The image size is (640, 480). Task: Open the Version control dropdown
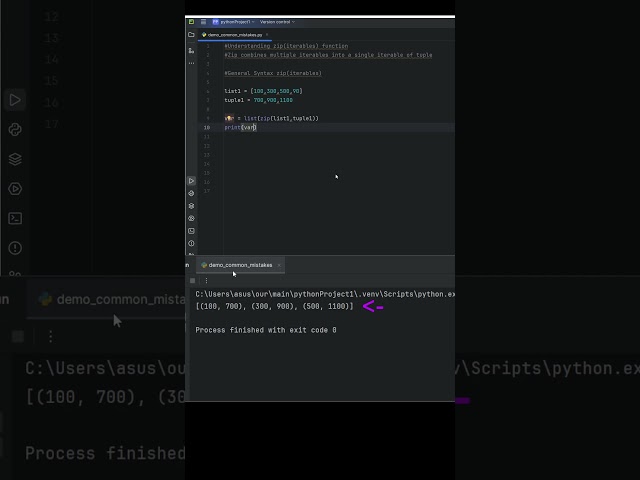coord(277,22)
